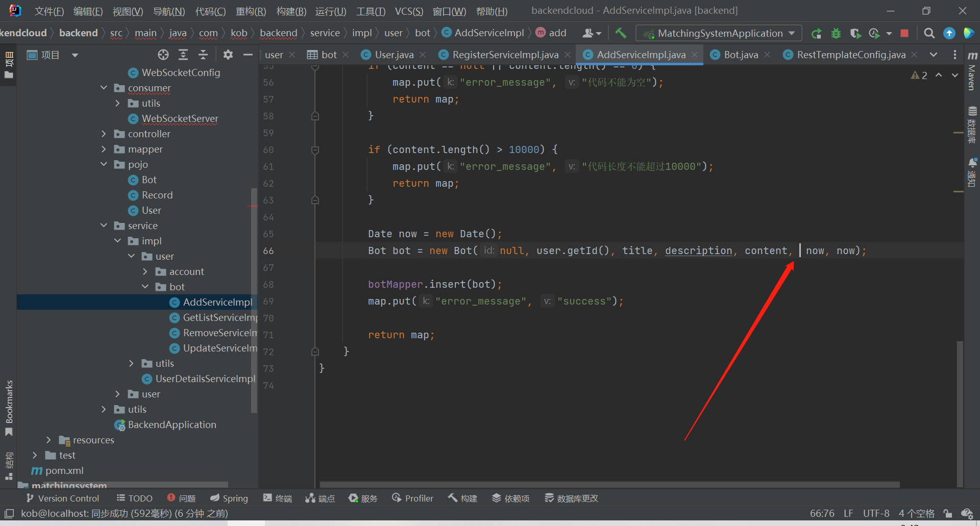
Task: Select WebSocketServer class in tree
Action: tap(174, 118)
